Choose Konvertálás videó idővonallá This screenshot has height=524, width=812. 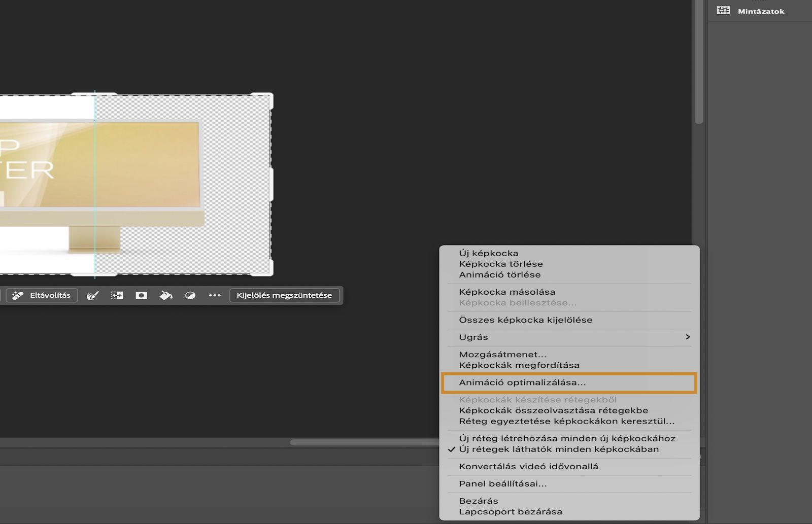pyautogui.click(x=569, y=466)
